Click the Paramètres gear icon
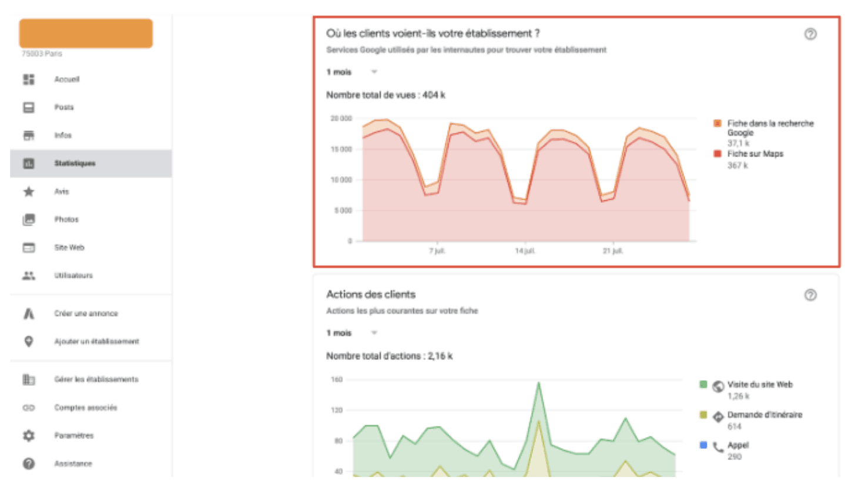 (x=29, y=436)
